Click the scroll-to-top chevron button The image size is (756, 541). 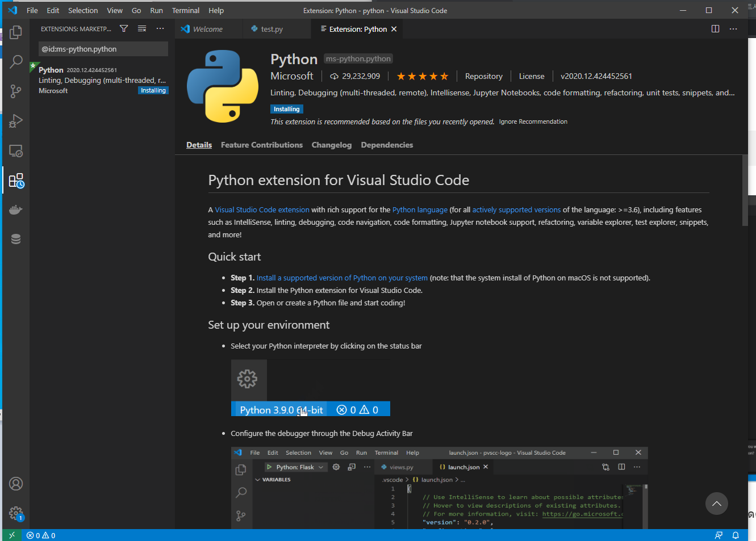click(x=716, y=504)
